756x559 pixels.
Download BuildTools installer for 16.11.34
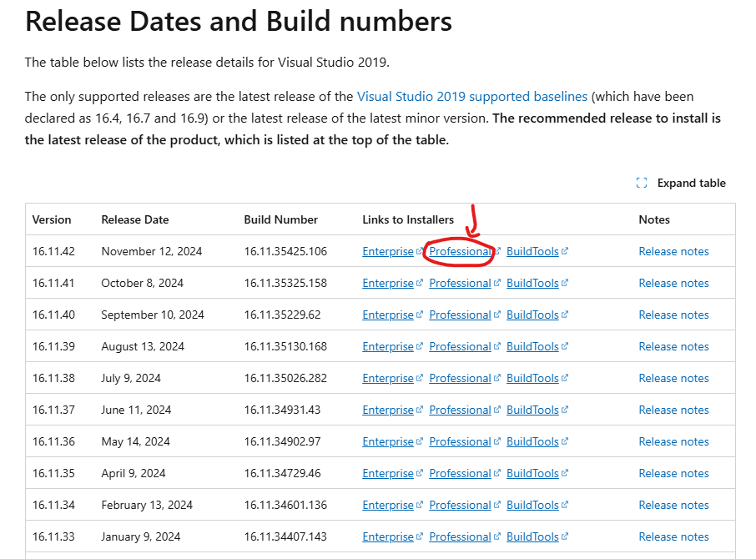(532, 505)
